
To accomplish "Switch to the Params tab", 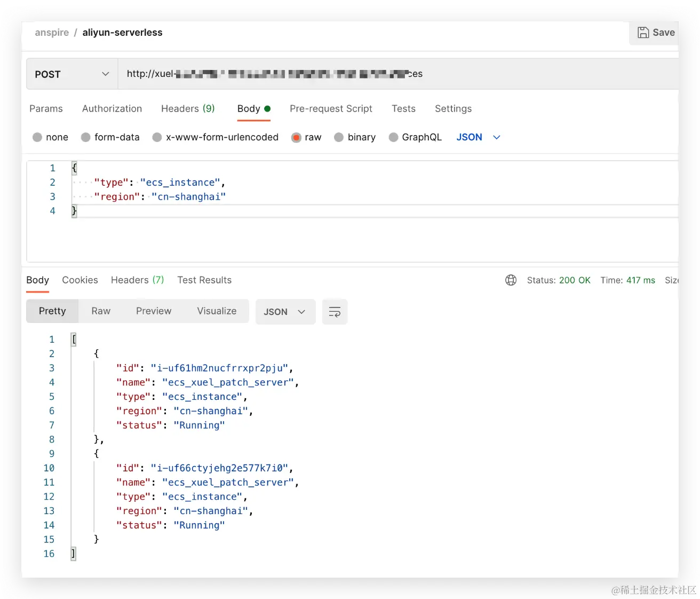I will pos(46,108).
